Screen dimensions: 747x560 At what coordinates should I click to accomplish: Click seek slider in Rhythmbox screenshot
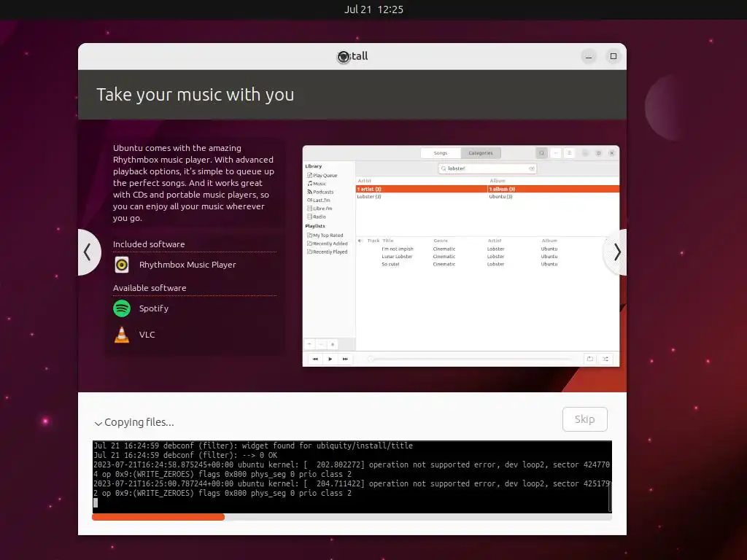click(469, 359)
